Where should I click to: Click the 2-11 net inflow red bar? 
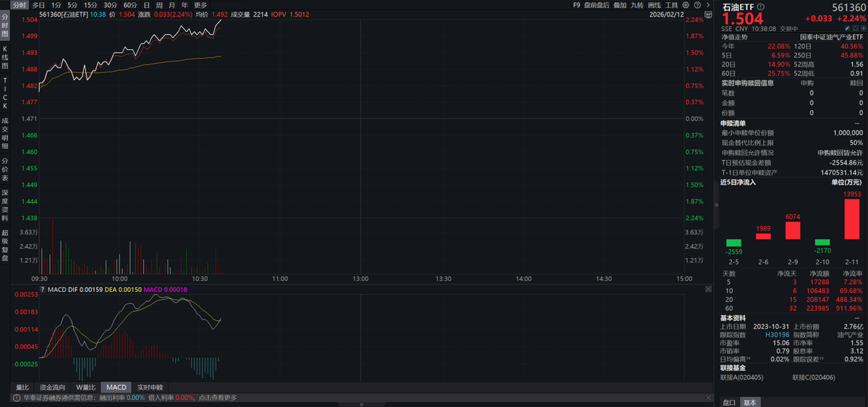pos(851,219)
